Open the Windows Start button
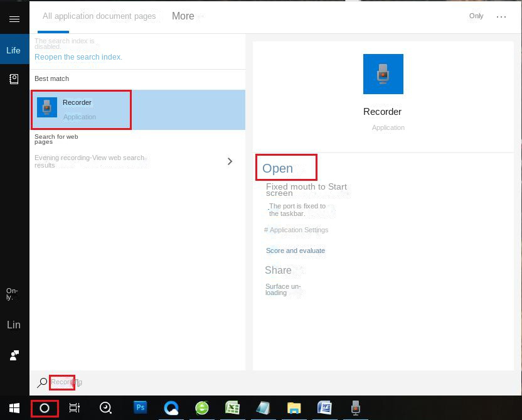The width and height of the screenshot is (522, 420). pos(14,408)
